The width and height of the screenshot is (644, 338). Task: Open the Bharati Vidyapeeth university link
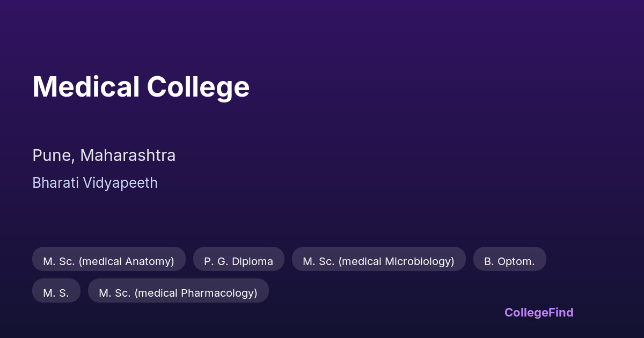click(x=95, y=183)
